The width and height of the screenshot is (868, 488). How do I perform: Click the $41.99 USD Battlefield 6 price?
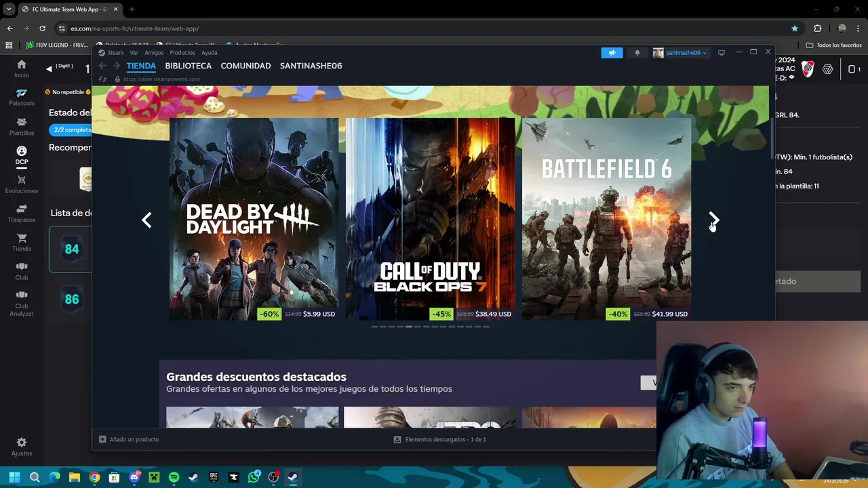pyautogui.click(x=670, y=314)
